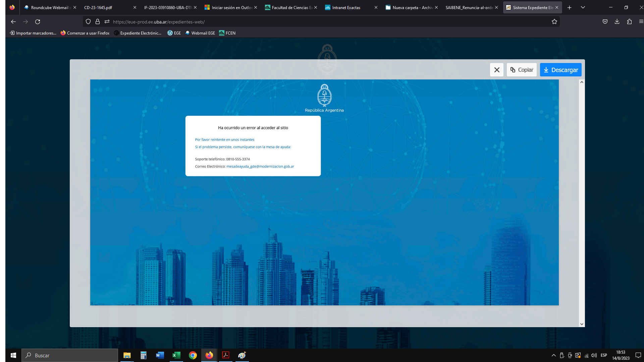Open the Pocket save icon

point(605,21)
